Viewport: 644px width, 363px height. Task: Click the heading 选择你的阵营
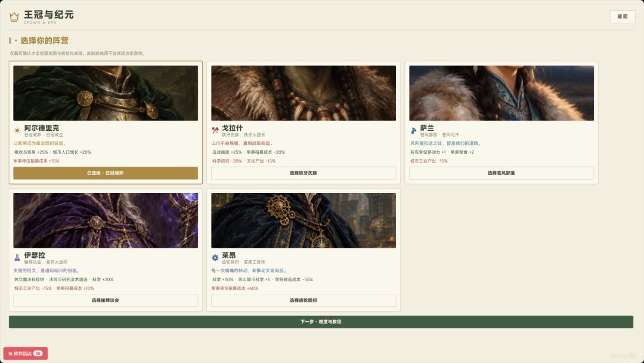coord(44,41)
